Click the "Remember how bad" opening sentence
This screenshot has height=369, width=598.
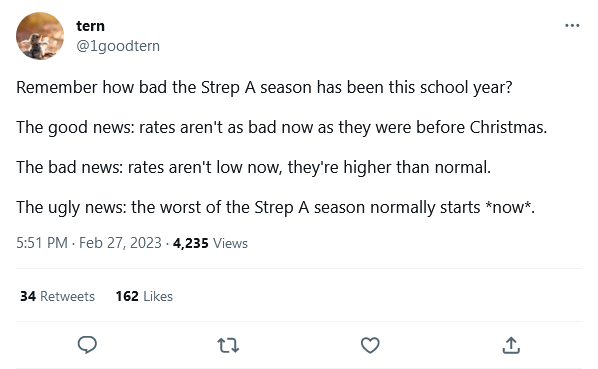click(264, 87)
